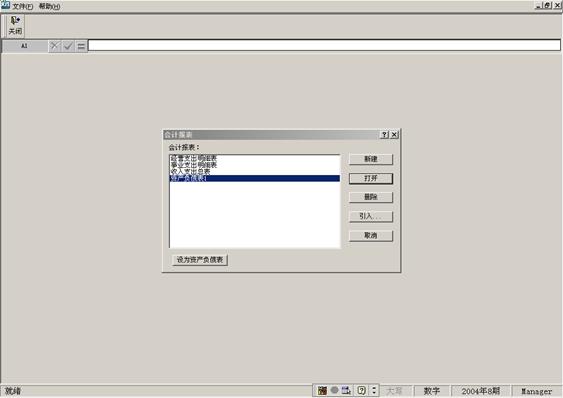Viewport: 563px width, 398px height.
Task: Click the formula bar confirm checkmark icon
Action: tap(68, 46)
